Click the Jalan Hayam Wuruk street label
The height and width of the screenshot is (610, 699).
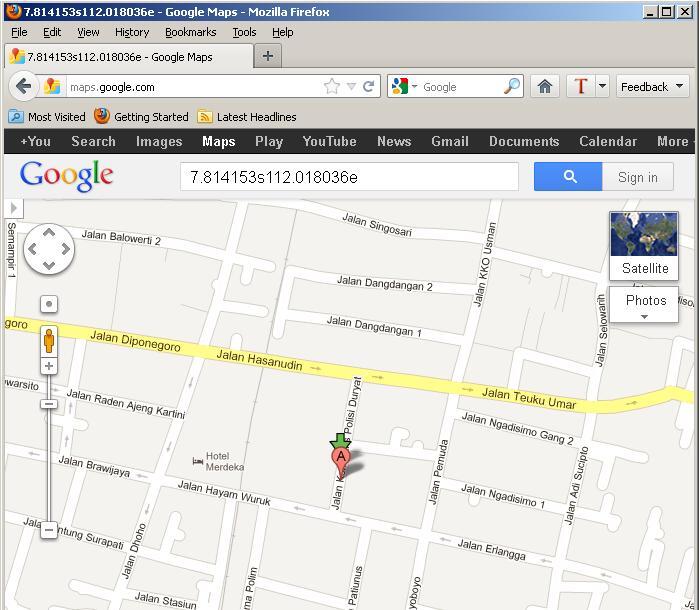(224, 492)
